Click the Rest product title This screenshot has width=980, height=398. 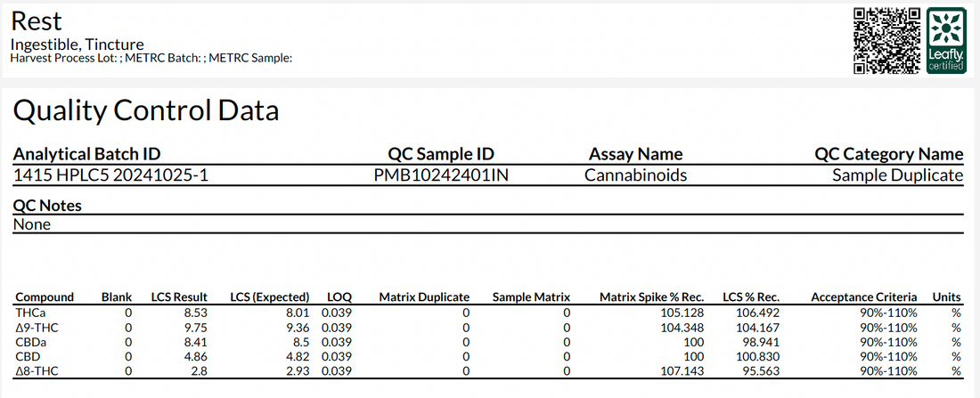37,20
